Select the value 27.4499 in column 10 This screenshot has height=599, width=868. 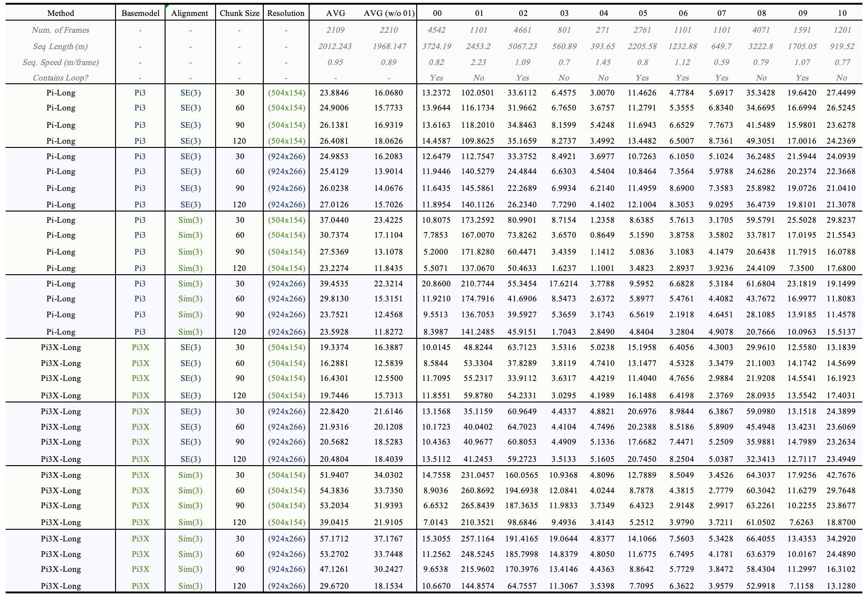841,93
